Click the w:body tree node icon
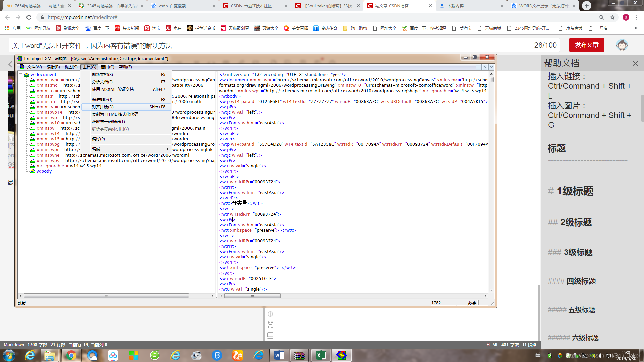Viewport: 644px width, 362px height. [x=33, y=171]
